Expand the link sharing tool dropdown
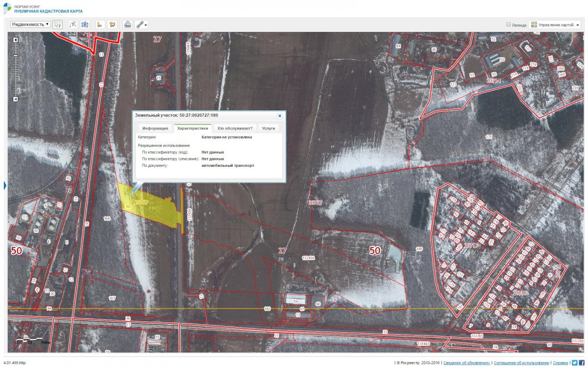Screen dimensions: 588x368 tap(142, 25)
